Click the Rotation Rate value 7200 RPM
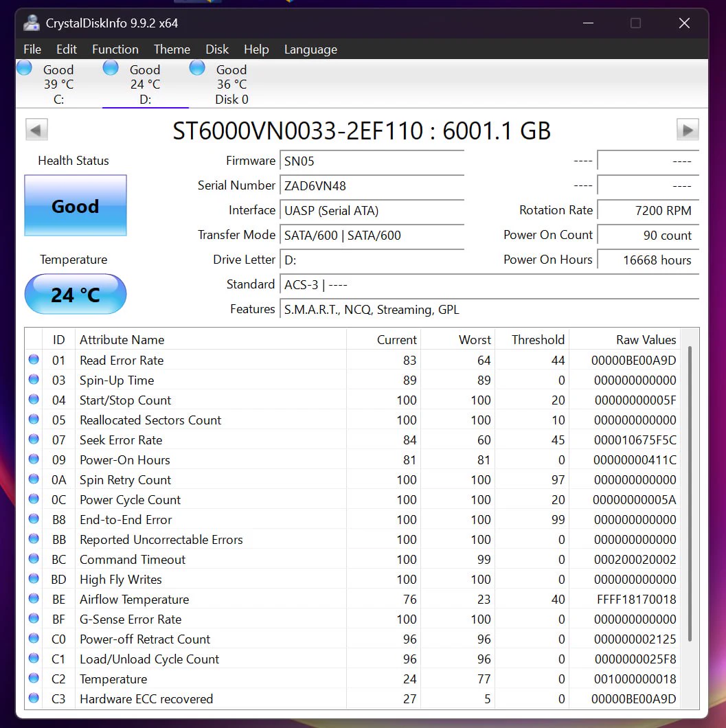 click(x=648, y=210)
